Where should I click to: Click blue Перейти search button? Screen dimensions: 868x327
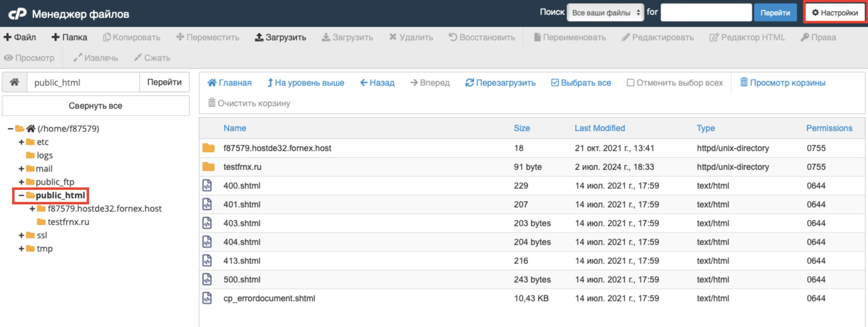click(775, 13)
